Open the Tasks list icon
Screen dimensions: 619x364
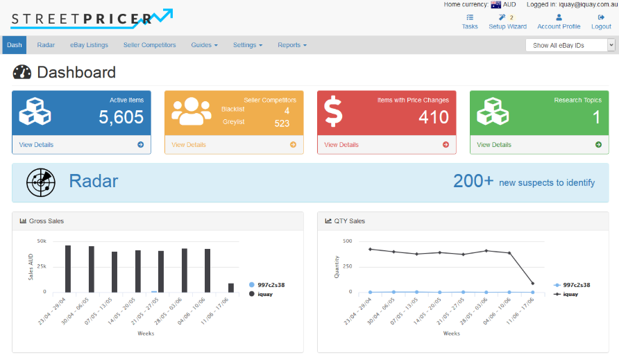click(x=470, y=17)
